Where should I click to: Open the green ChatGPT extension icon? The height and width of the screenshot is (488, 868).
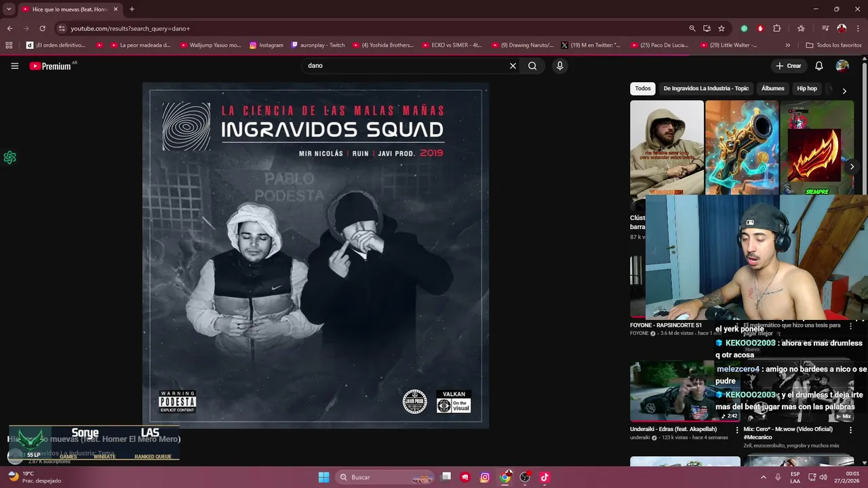744,28
